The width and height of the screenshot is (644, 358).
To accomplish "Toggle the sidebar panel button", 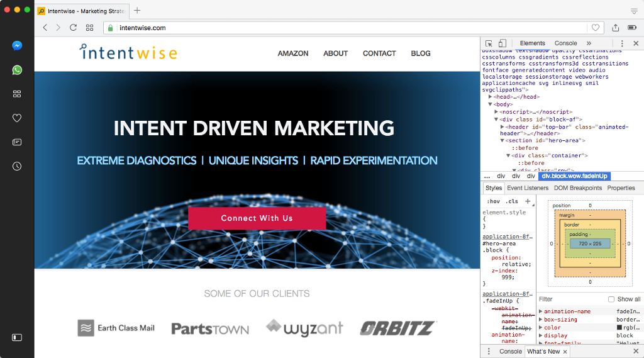I will click(x=17, y=337).
